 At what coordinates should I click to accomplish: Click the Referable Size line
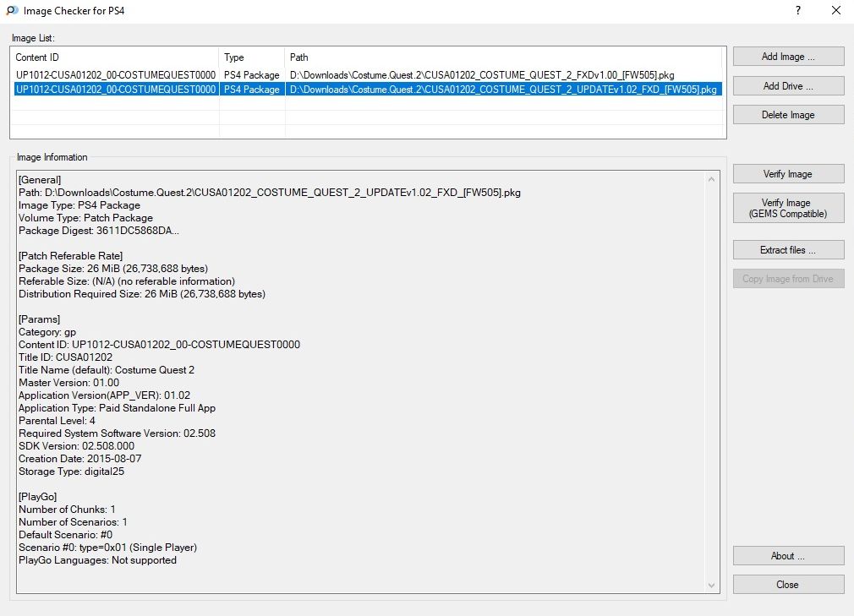pos(127,281)
